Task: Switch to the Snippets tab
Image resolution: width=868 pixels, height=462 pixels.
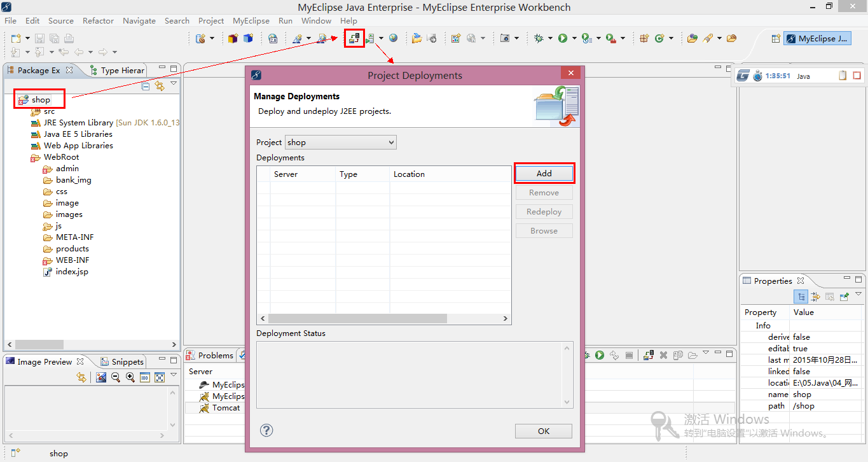Action: pyautogui.click(x=122, y=361)
